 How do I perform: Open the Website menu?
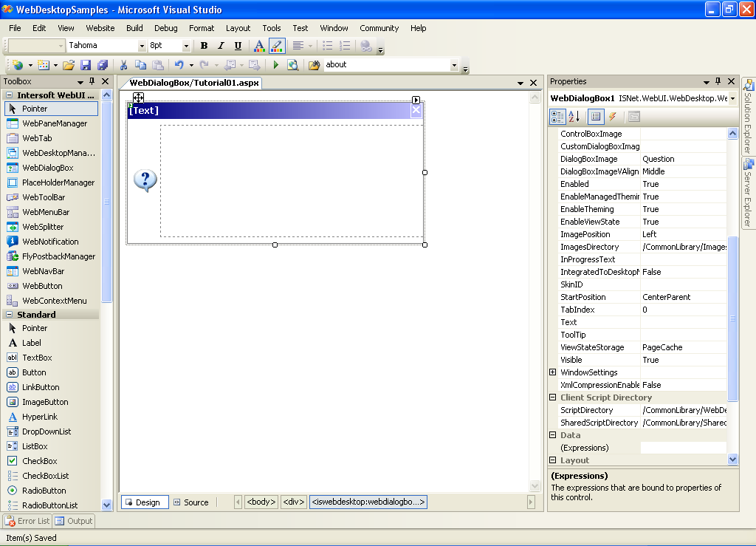100,28
